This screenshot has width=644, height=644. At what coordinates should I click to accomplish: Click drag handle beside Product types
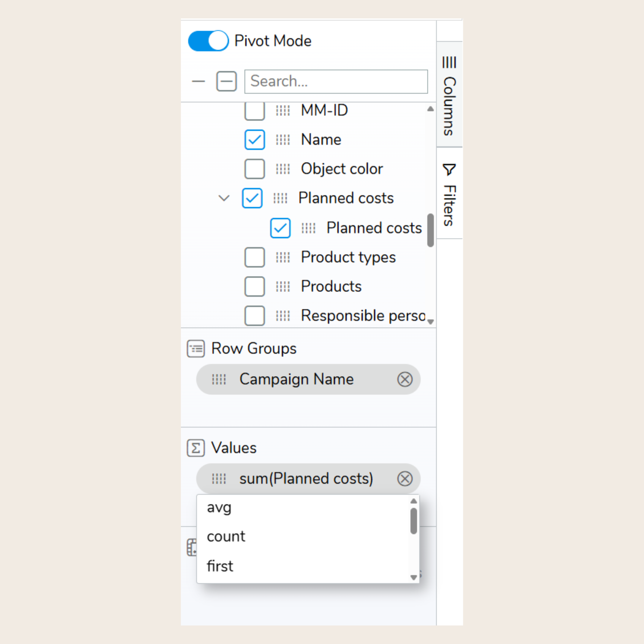[x=283, y=257]
